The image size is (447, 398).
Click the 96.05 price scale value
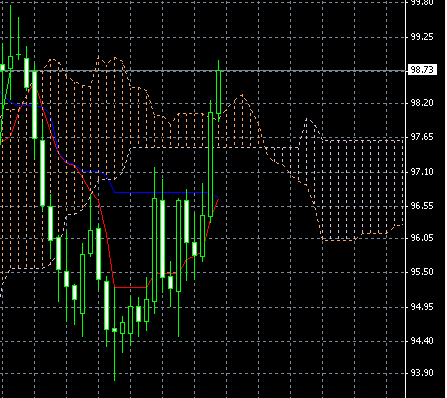tap(422, 238)
